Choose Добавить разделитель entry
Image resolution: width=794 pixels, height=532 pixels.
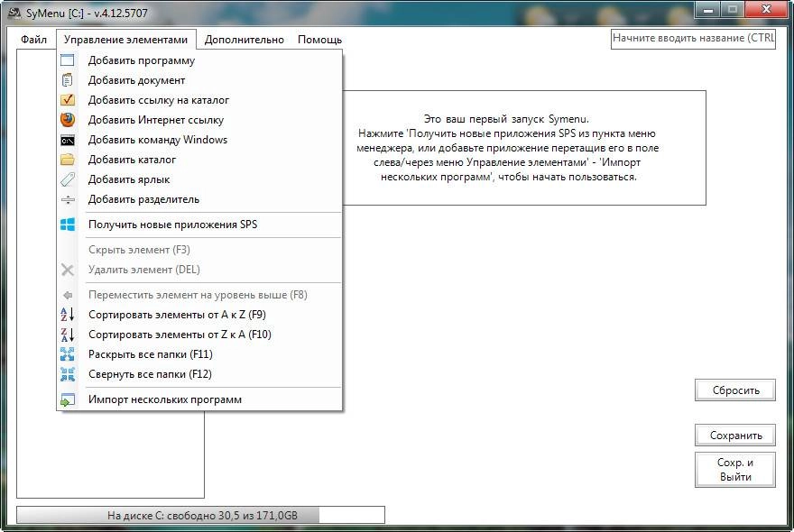click(199, 199)
